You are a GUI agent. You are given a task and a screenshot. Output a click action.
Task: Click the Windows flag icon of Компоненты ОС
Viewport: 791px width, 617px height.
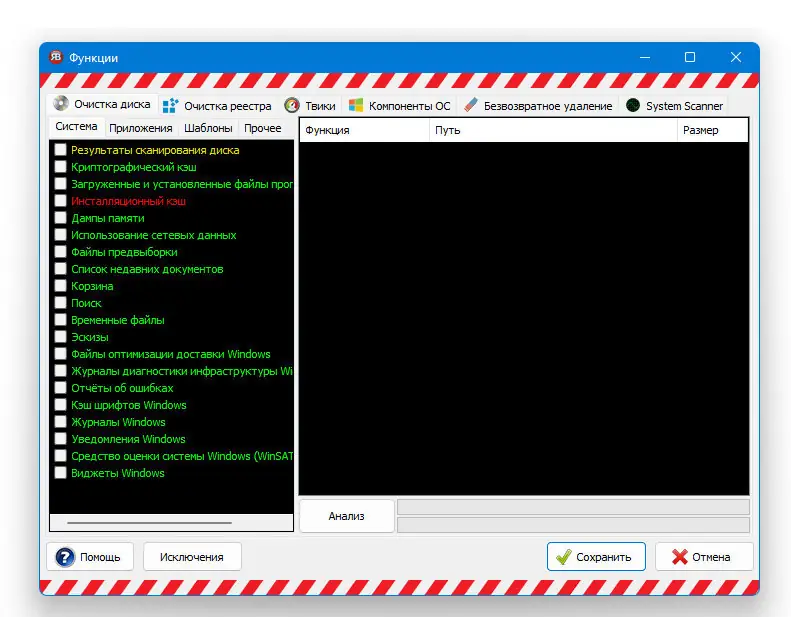pyautogui.click(x=356, y=105)
